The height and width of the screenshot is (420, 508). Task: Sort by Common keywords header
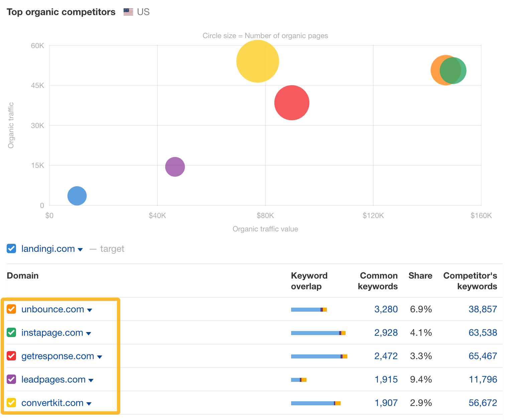click(378, 281)
